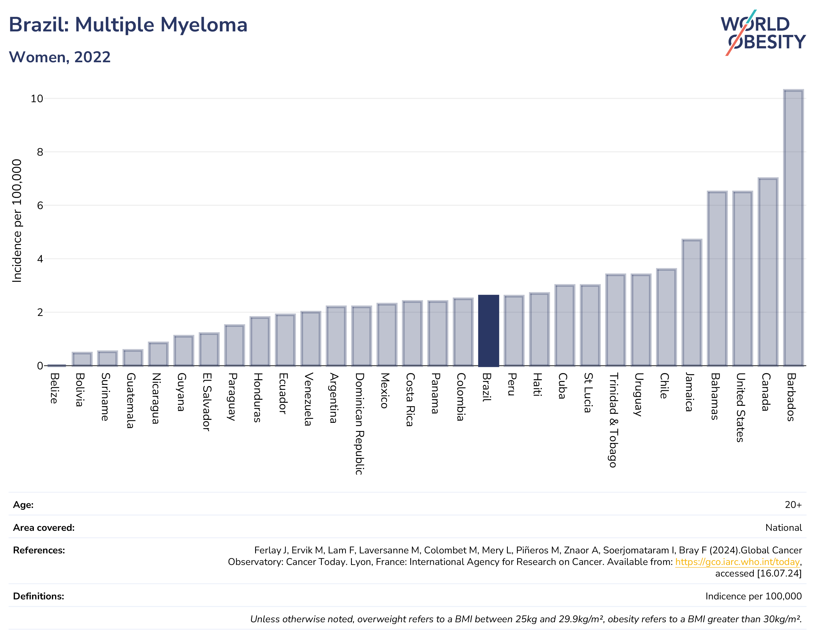This screenshot has width=815, height=644.
Task: Click the Brazil: Multiple Myeloma title
Action: pos(128,25)
